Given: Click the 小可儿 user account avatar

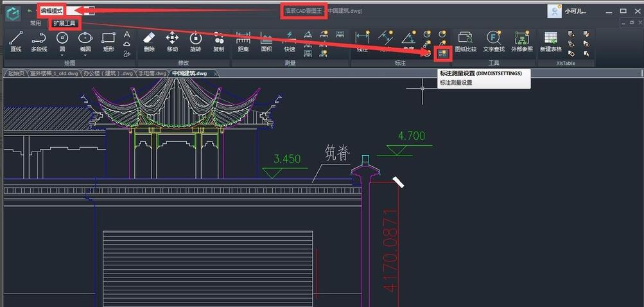Looking at the screenshot, I should point(554,11).
